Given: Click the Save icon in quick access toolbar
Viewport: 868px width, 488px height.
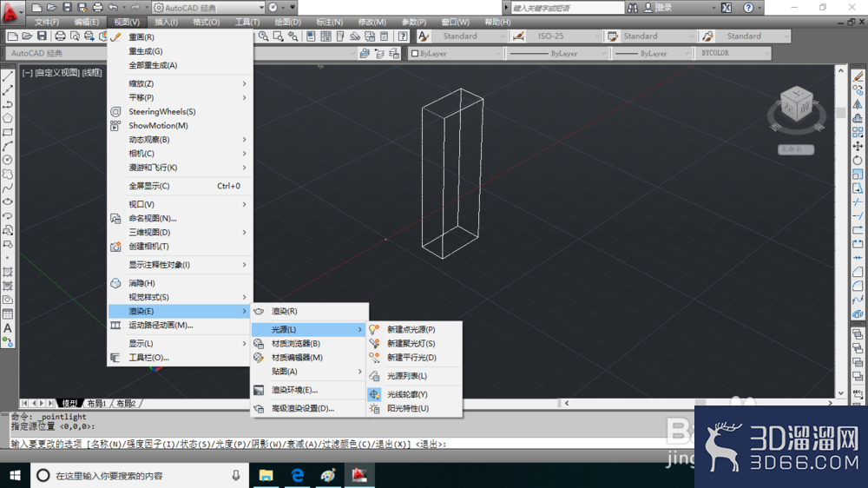Looking at the screenshot, I should pyautogui.click(x=67, y=8).
